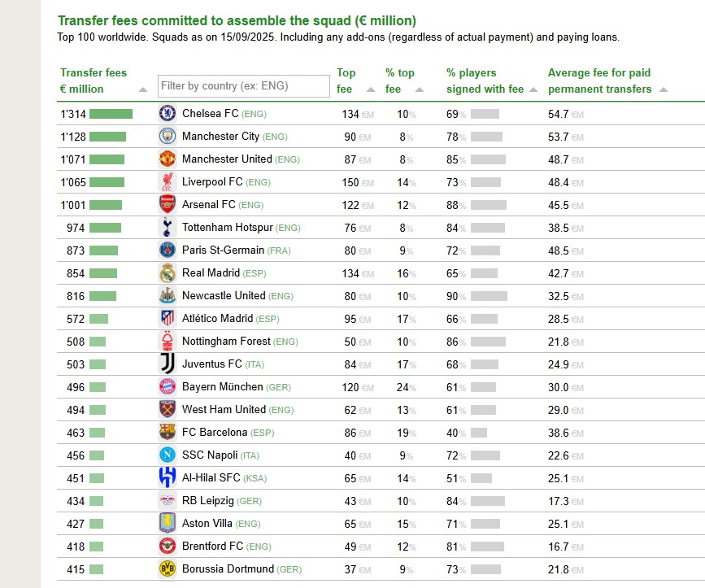Sort by Transfer fees column arrow

point(143,89)
